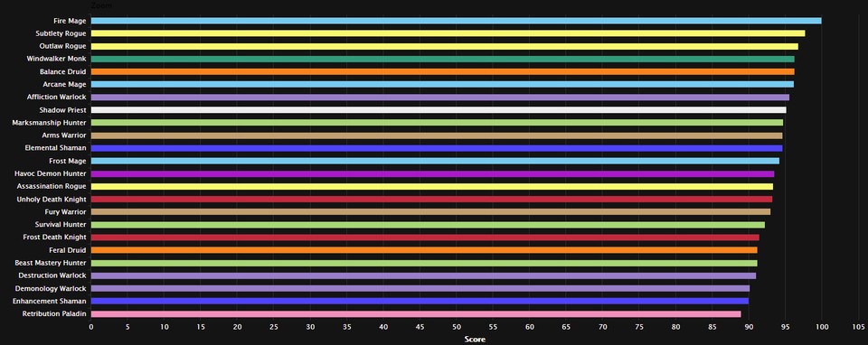Click the Havoc Demon Hunter purple bar

pyautogui.click(x=433, y=173)
